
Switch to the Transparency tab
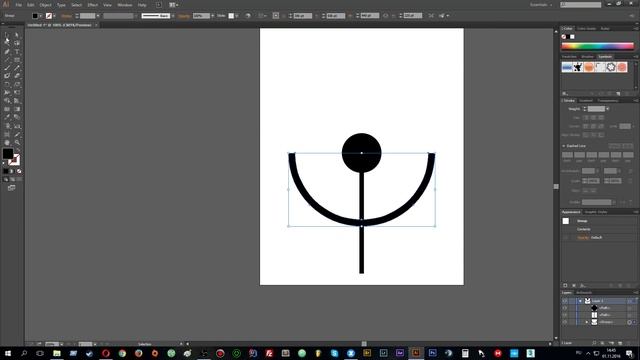pyautogui.click(x=608, y=100)
